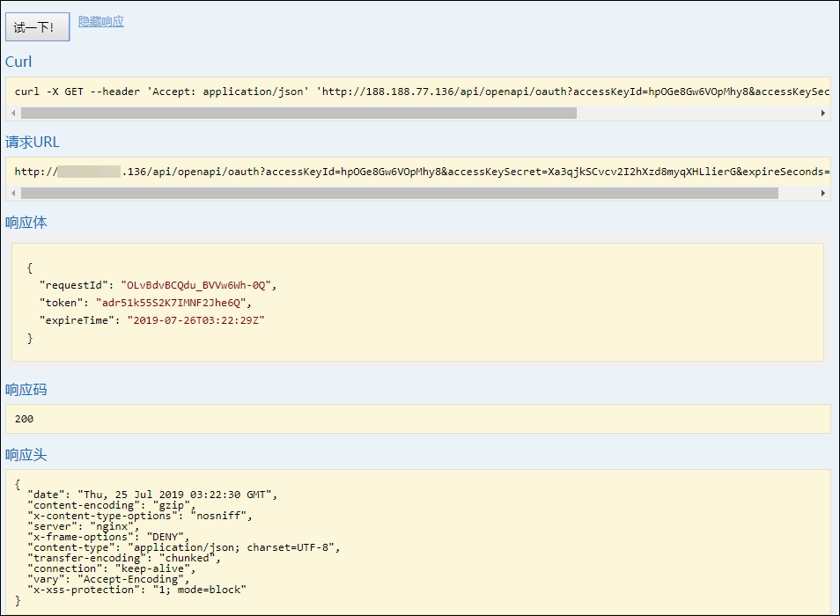Click right arrow of Curl scrollbar
This screenshot has height=616, width=840.
[x=823, y=114]
